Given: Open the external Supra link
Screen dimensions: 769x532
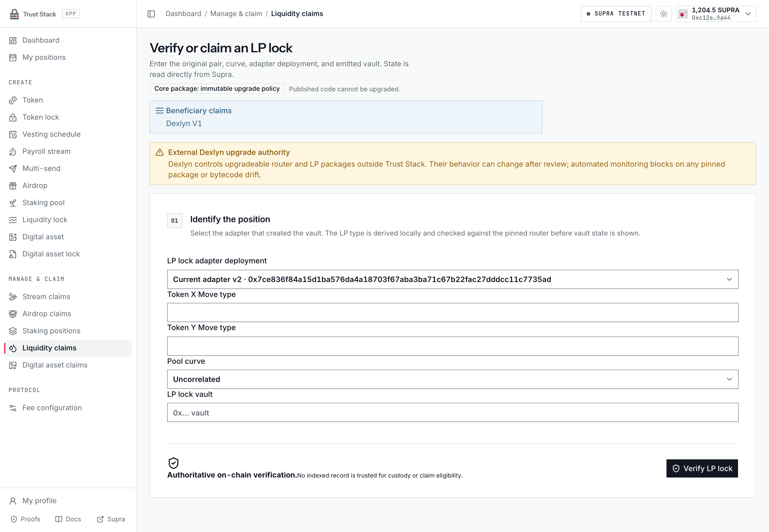Looking at the screenshot, I should pyautogui.click(x=111, y=519).
